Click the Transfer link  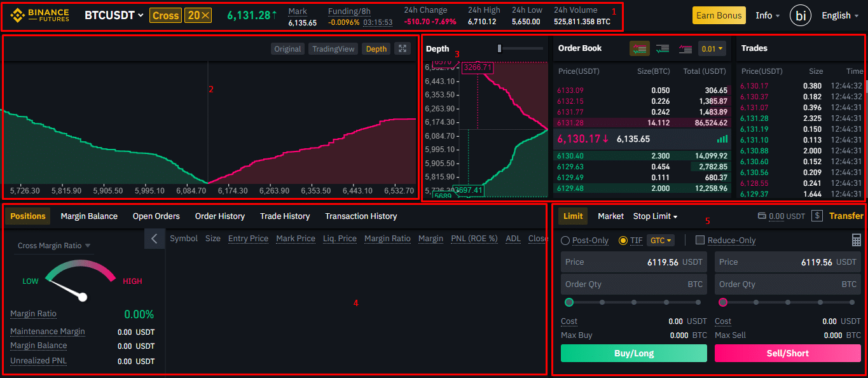pos(846,216)
